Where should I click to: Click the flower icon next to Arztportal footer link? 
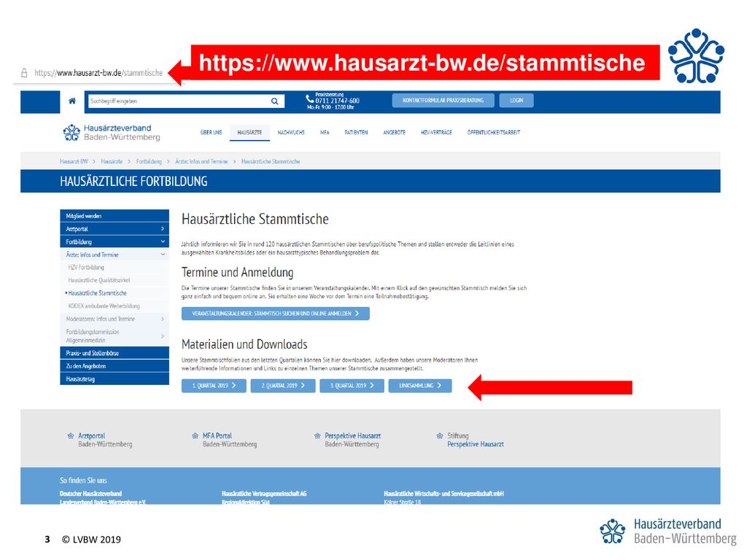coord(71,436)
